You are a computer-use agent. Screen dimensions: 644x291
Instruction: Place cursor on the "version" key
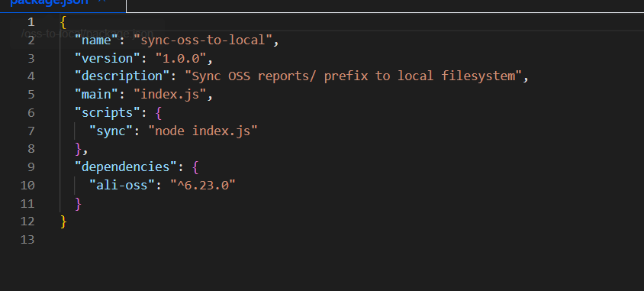(108, 58)
